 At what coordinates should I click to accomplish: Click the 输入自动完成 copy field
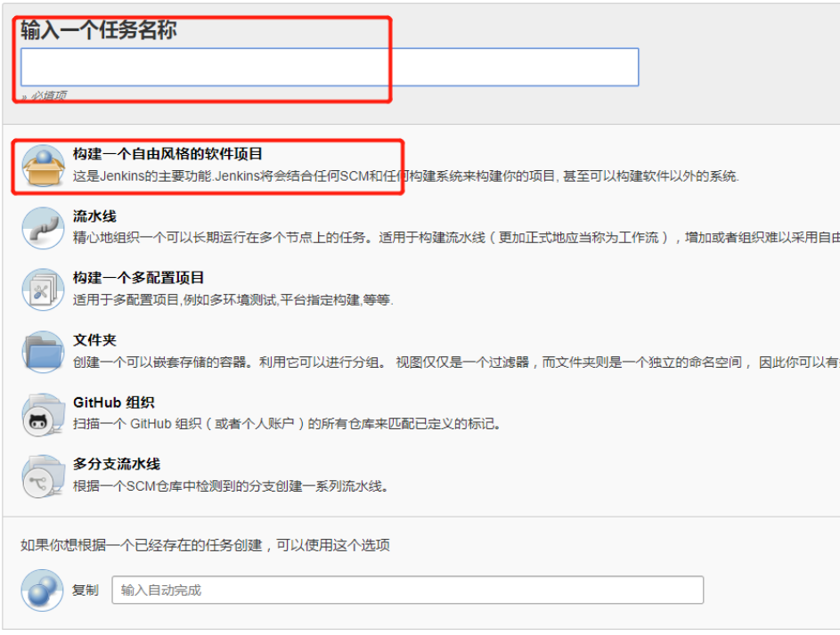[405, 590]
